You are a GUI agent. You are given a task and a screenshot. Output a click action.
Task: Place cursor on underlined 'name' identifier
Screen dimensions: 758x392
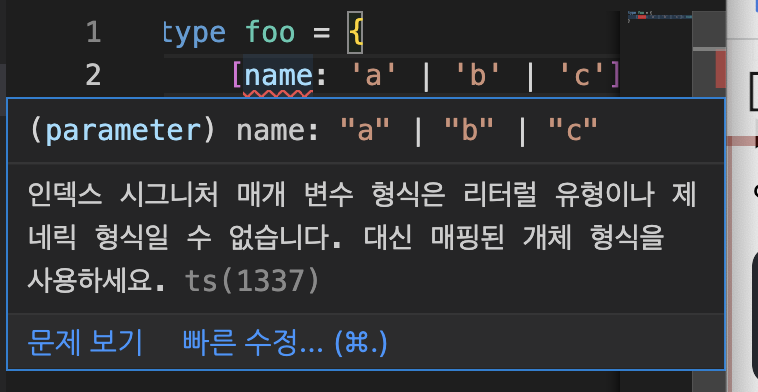pyautogui.click(x=278, y=76)
